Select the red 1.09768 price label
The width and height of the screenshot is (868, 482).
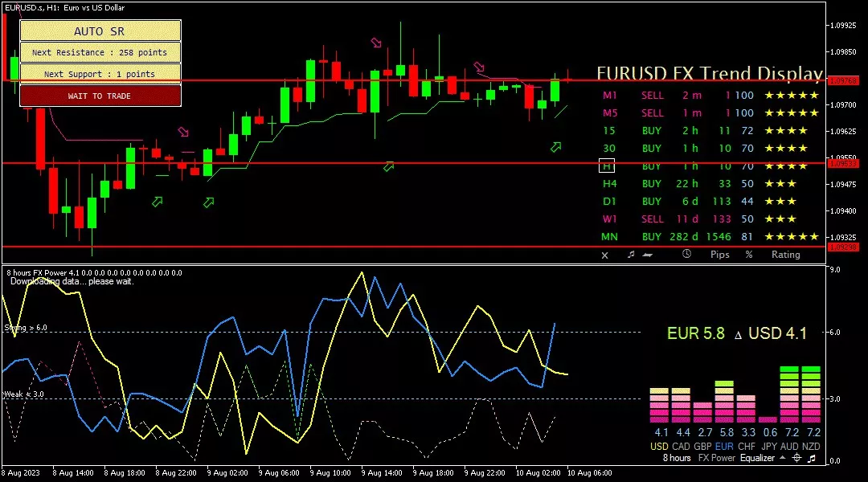[x=842, y=81]
